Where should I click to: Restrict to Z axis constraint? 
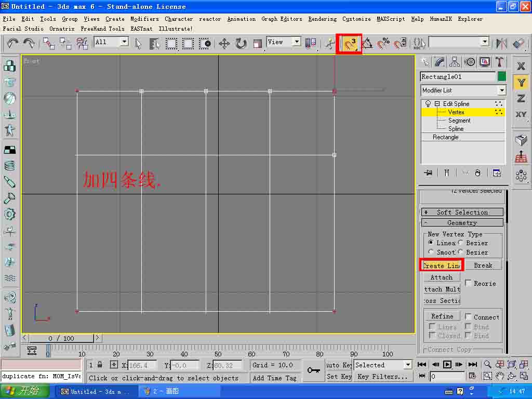click(x=521, y=99)
